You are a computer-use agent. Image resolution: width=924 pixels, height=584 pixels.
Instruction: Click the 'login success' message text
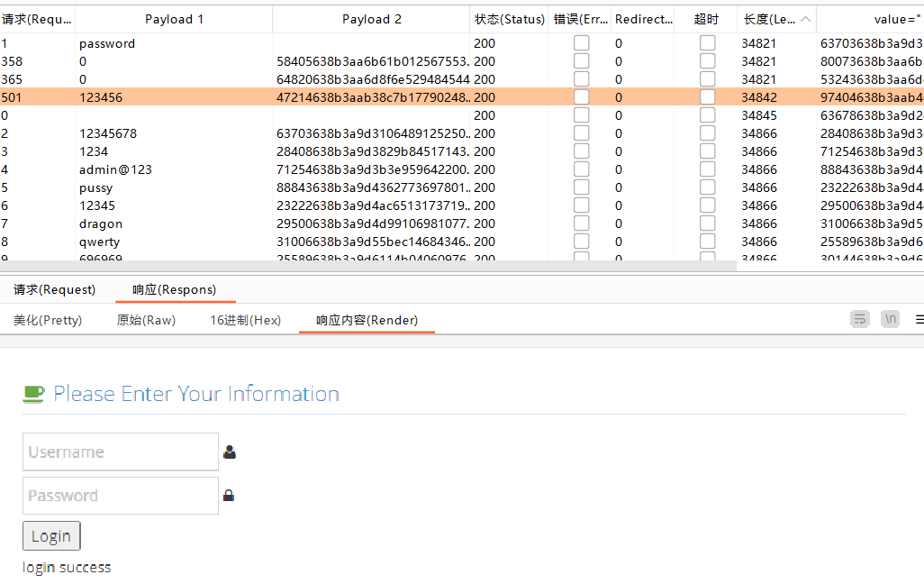pos(67,568)
